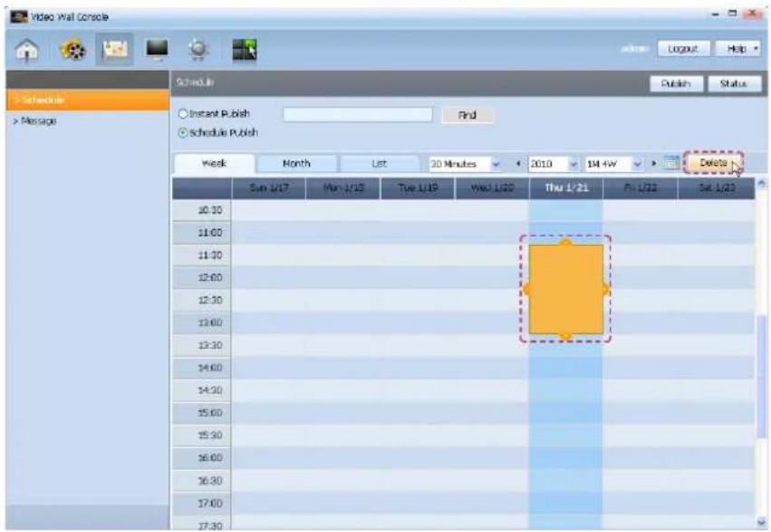Image resolution: width=771 pixels, height=532 pixels.
Task: Open the film reel media icon
Action: [x=72, y=49]
